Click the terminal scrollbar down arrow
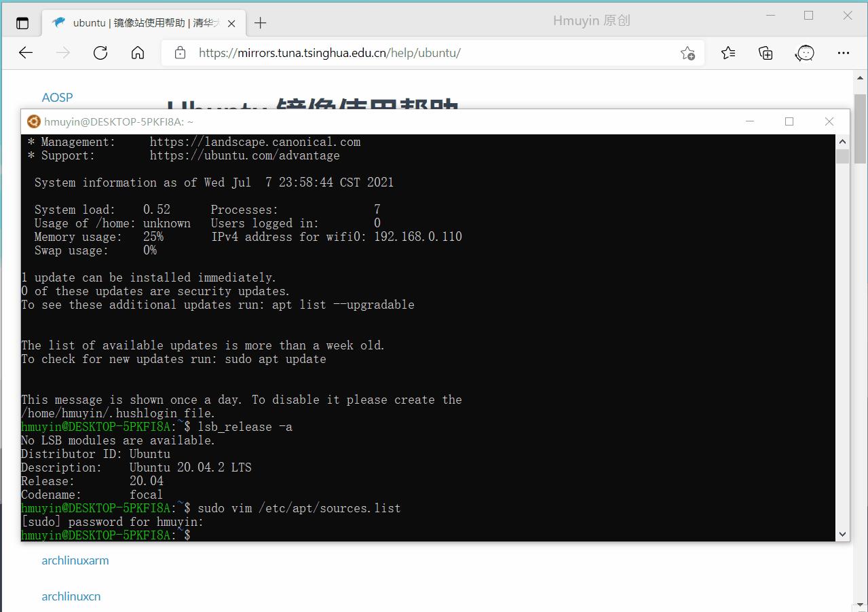The width and height of the screenshot is (868, 612). 842,535
